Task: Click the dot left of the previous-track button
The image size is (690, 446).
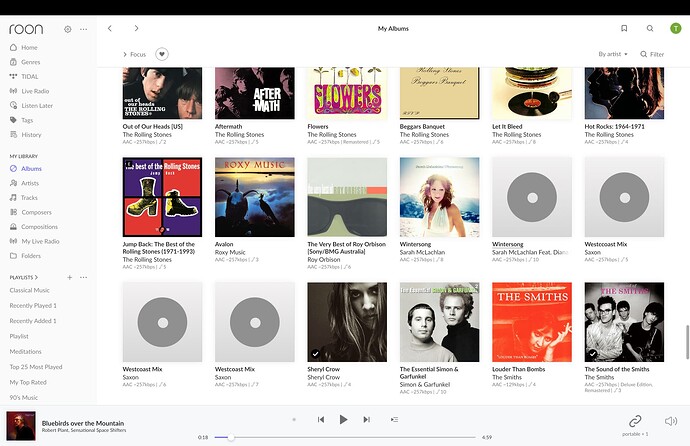Action: click(294, 420)
